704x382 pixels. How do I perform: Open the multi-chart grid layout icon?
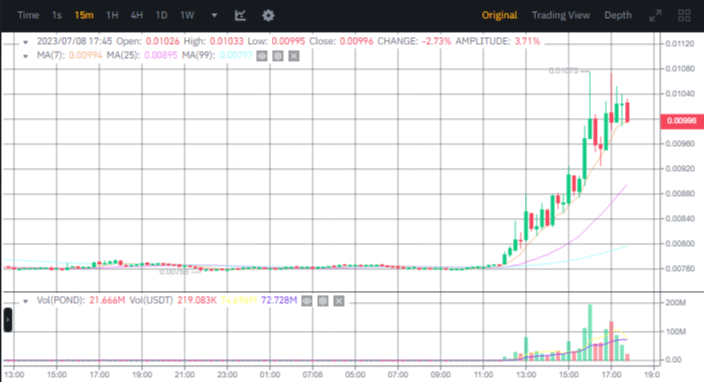(x=684, y=15)
